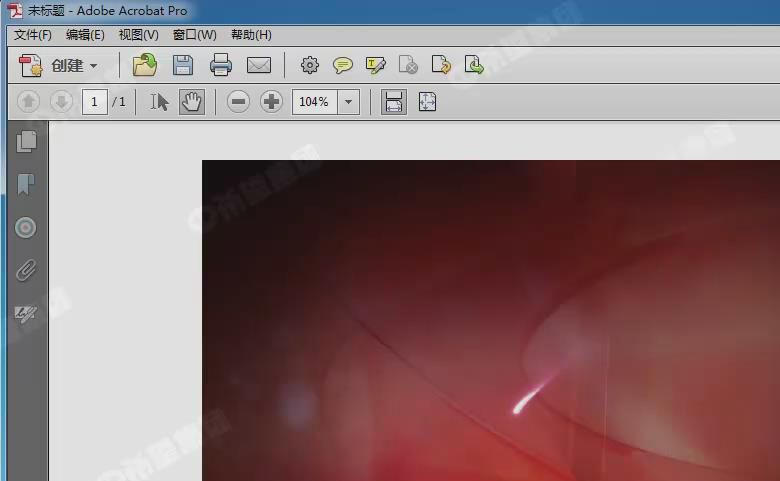Toggle fit-width scrolling page view
Image resolution: width=780 pixels, height=481 pixels.
coord(394,102)
